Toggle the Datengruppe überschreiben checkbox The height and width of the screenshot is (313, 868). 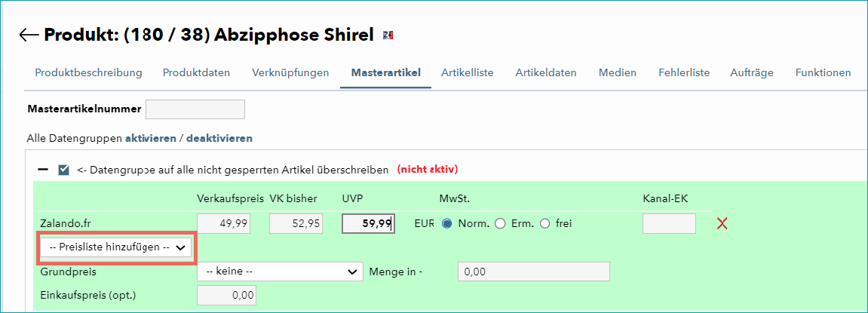point(63,170)
